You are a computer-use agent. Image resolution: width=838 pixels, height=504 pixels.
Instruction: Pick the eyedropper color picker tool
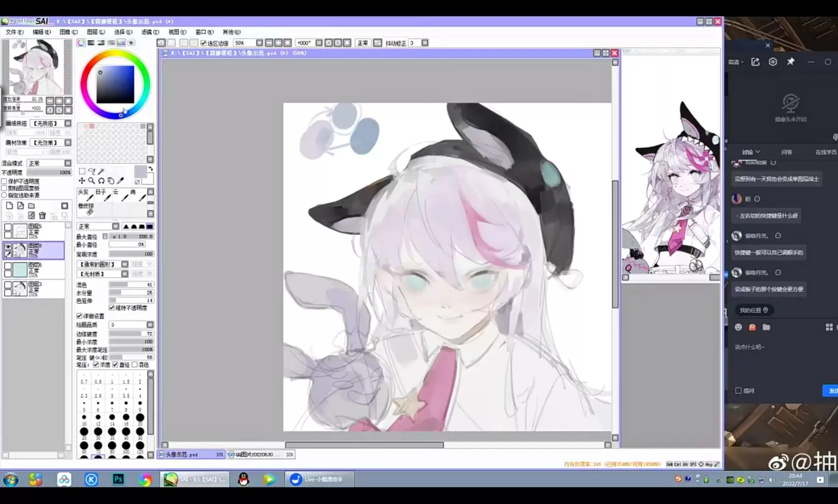(121, 181)
